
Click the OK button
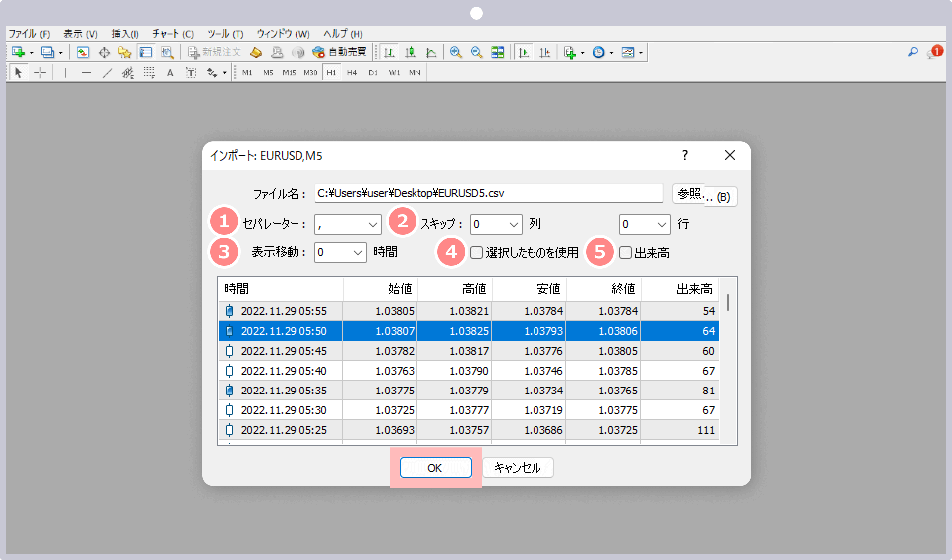pyautogui.click(x=435, y=467)
